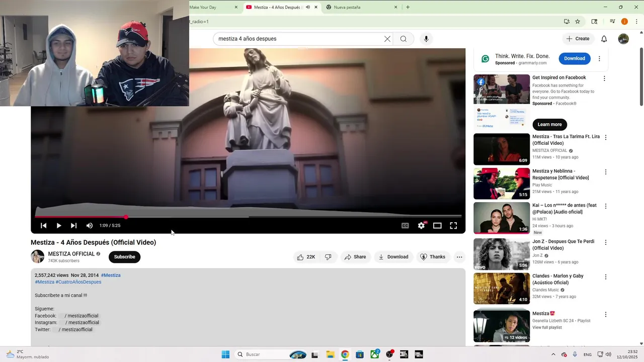
Task: Mute the video player volume
Action: 90,226
